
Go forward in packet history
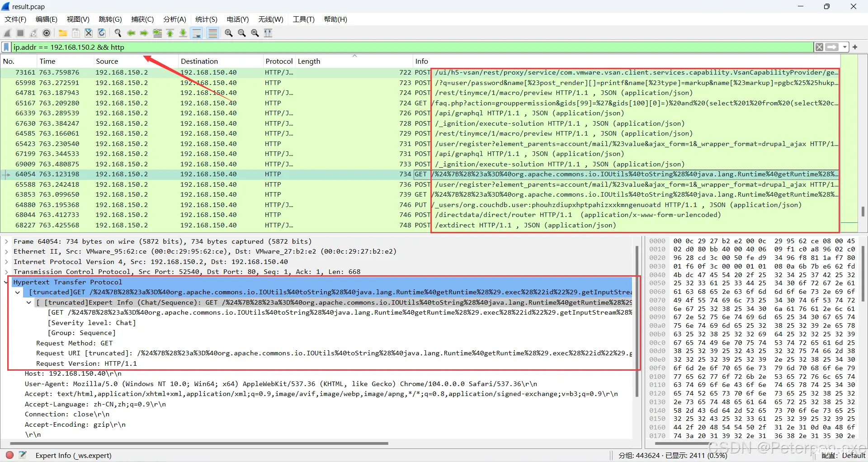tap(144, 33)
